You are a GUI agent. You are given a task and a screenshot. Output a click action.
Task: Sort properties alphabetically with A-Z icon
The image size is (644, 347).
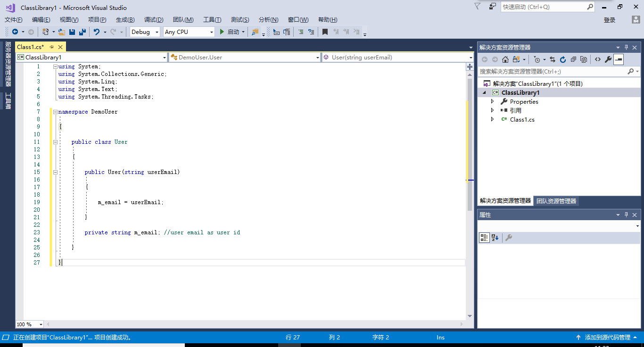click(495, 238)
